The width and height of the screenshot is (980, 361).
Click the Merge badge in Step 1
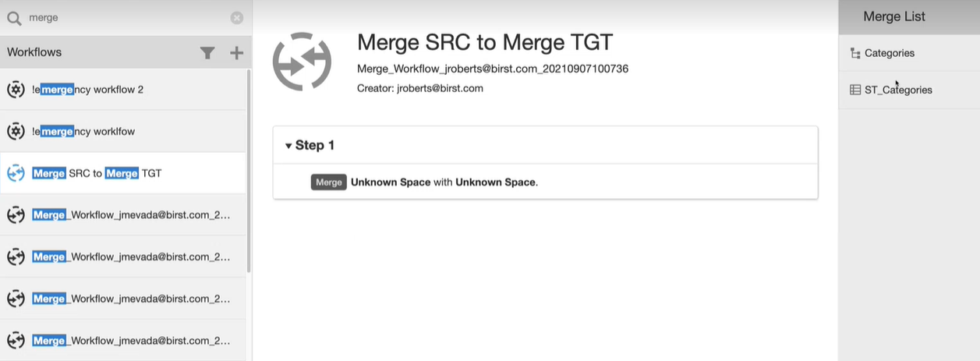click(328, 182)
